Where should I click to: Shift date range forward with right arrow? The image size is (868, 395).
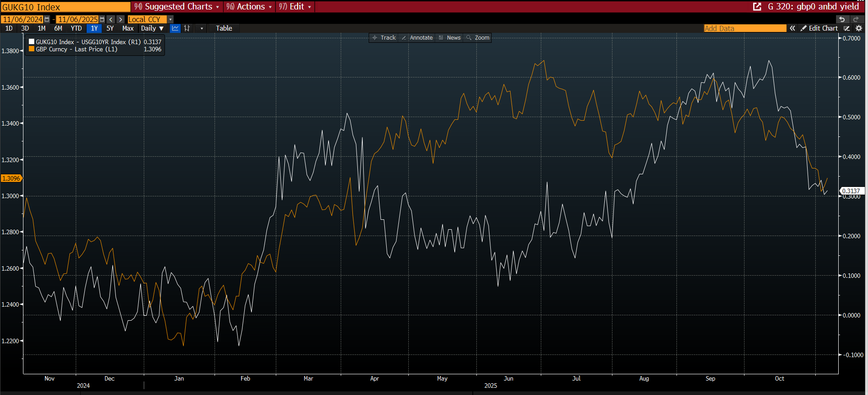[x=120, y=19]
